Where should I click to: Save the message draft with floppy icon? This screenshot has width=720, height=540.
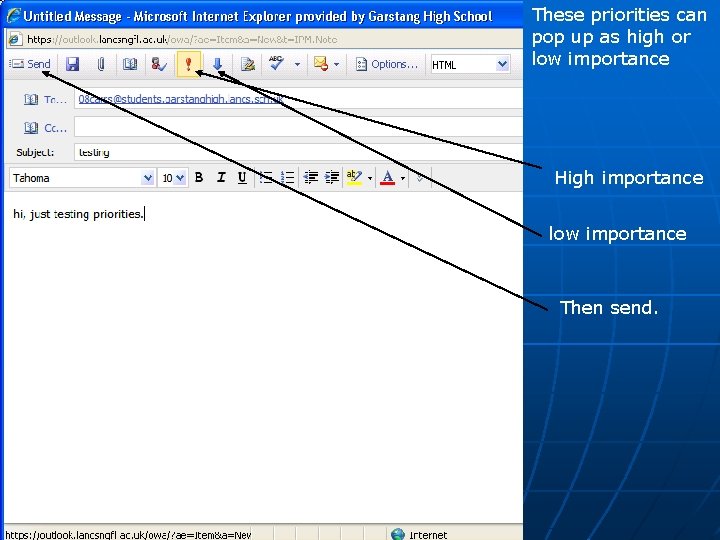click(72, 64)
